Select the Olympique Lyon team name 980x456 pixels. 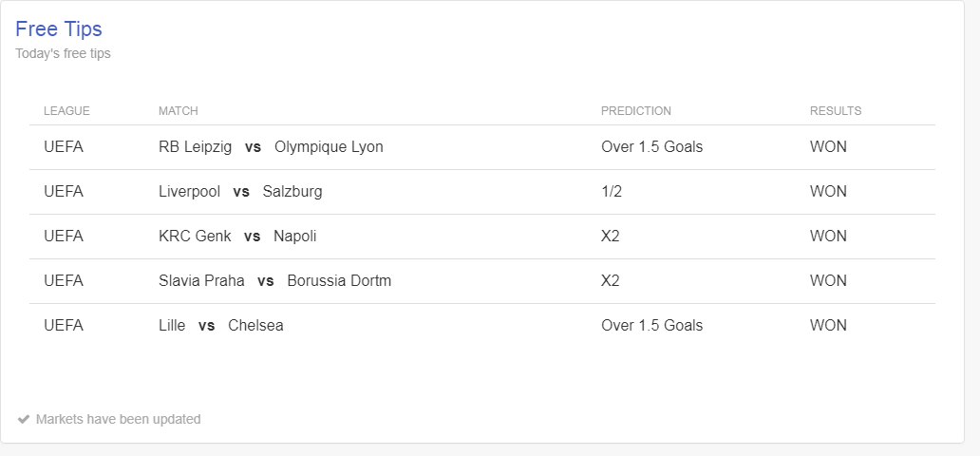[x=329, y=147]
